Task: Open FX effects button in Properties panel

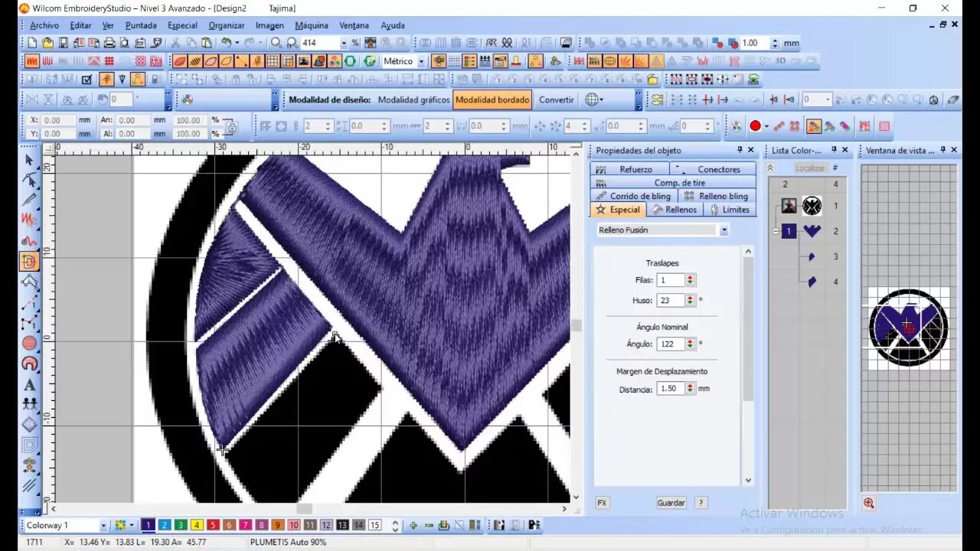Action: (603, 503)
